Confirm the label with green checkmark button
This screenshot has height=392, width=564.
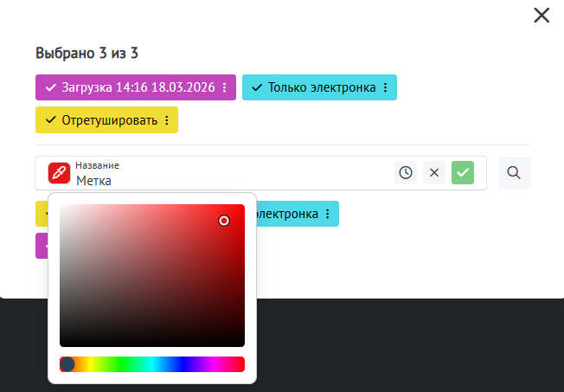[463, 173]
